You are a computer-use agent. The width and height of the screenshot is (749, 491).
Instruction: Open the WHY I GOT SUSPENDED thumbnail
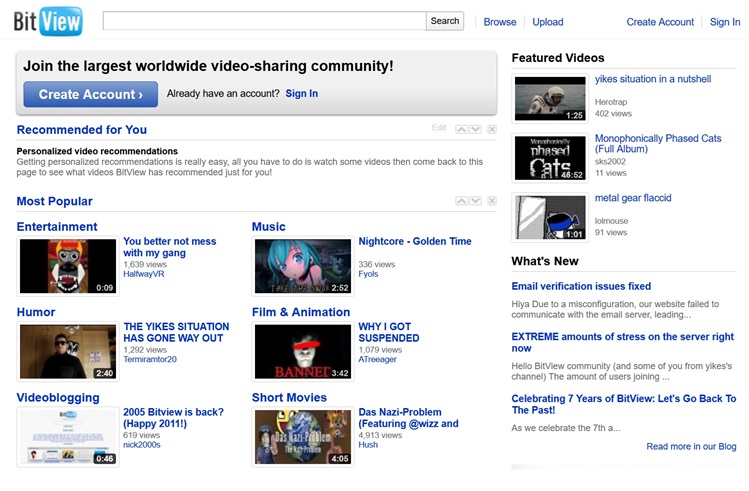point(302,351)
